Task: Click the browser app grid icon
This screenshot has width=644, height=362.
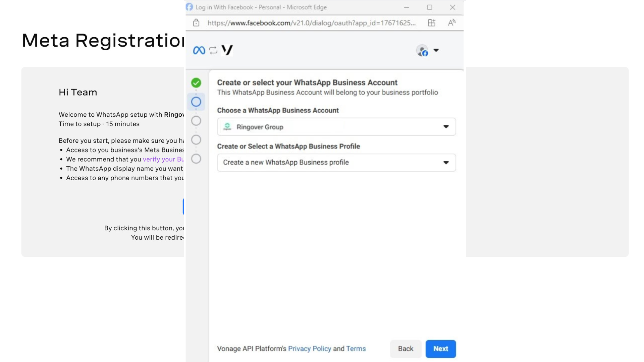Action: point(431,23)
